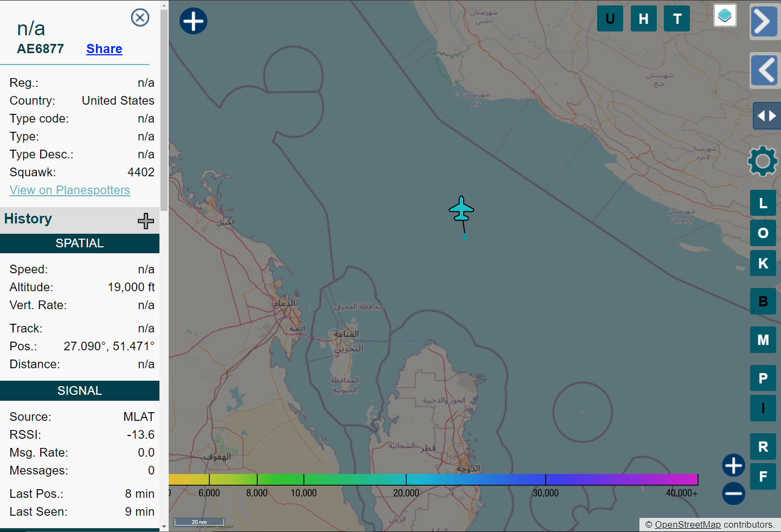Click the right chevron arrow button

coord(765,22)
